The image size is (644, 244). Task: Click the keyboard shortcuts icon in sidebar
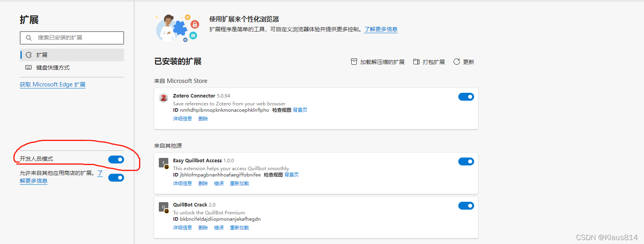28,68
